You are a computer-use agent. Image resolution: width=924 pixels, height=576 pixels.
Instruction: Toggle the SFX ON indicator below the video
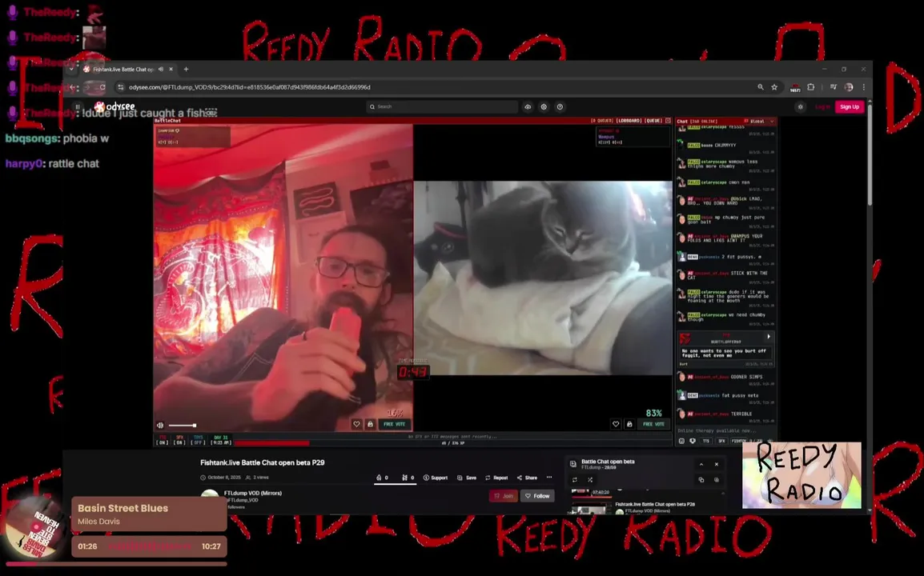179,440
